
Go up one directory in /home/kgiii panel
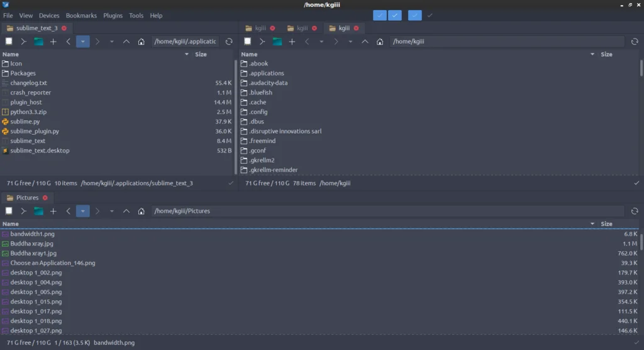pos(365,41)
